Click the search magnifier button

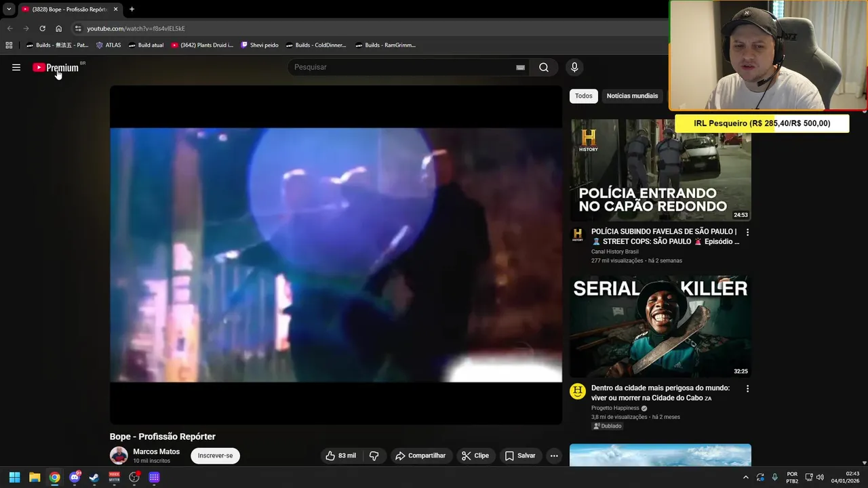[x=544, y=67]
